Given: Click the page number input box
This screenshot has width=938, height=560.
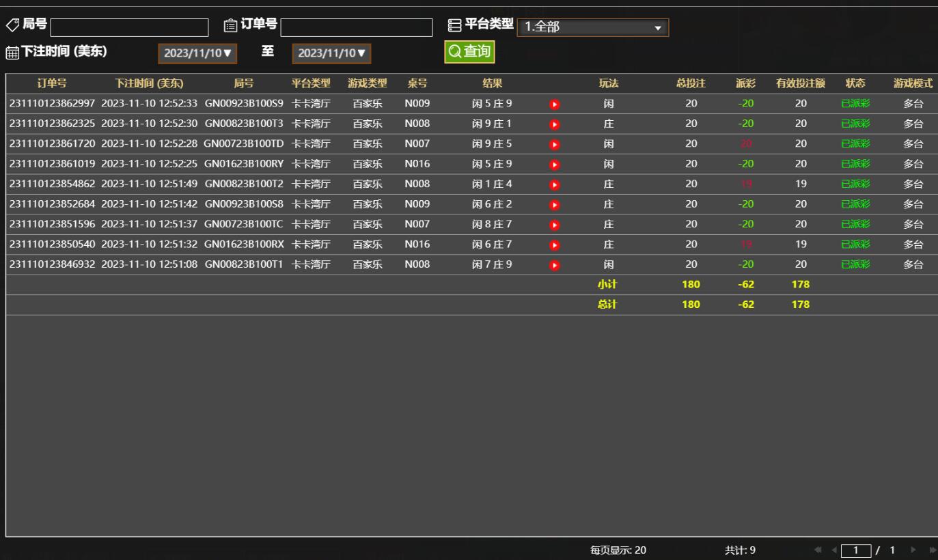Looking at the screenshot, I should [856, 550].
